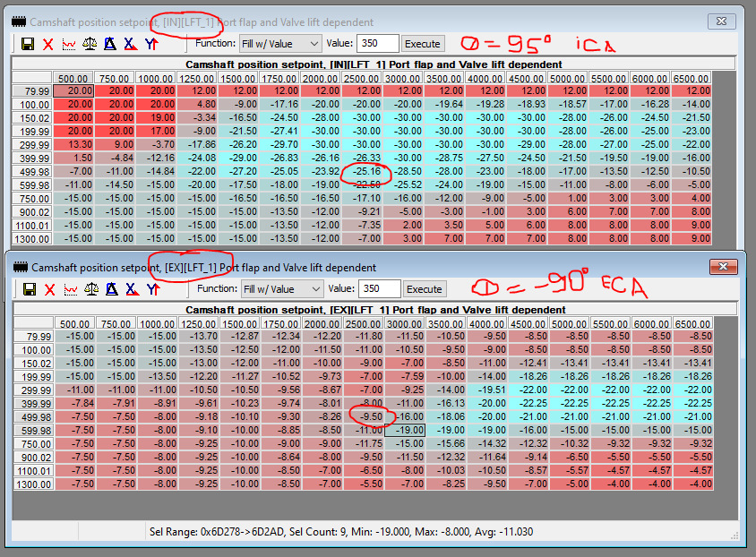Click the red X icon in the IN table toolbar

tap(48, 43)
